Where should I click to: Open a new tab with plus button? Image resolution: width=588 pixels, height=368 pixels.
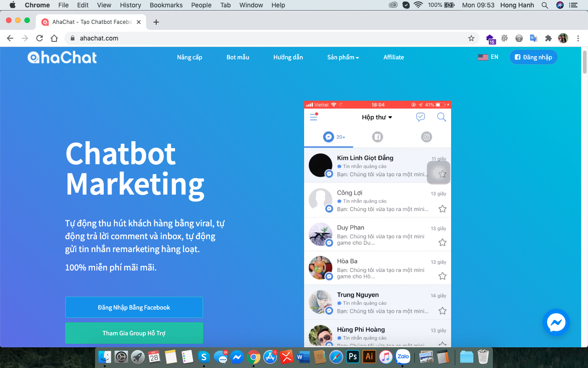[x=156, y=22]
